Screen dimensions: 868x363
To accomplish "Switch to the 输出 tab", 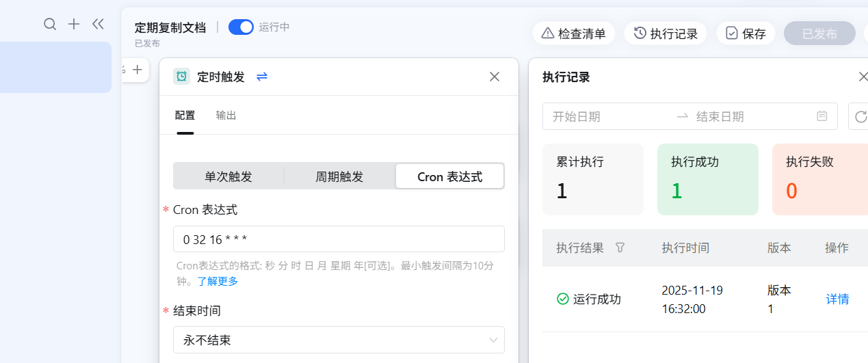I will (x=226, y=116).
